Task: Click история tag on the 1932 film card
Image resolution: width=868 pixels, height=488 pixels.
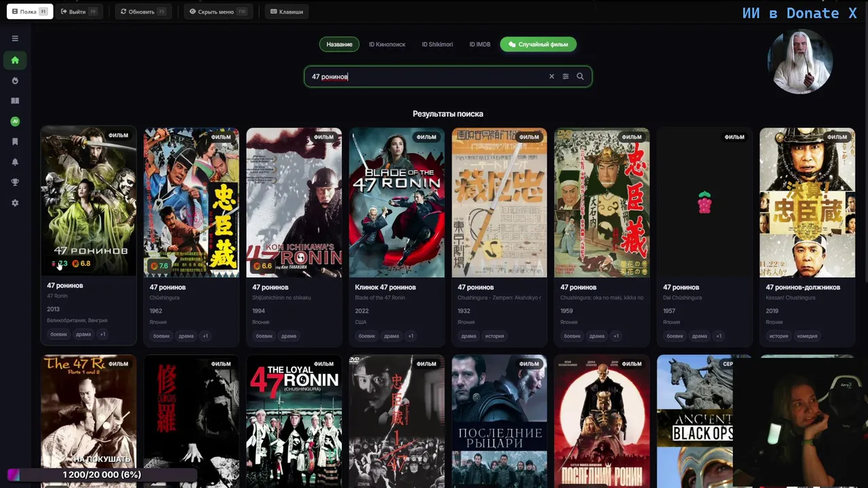Action: pyautogui.click(x=494, y=336)
